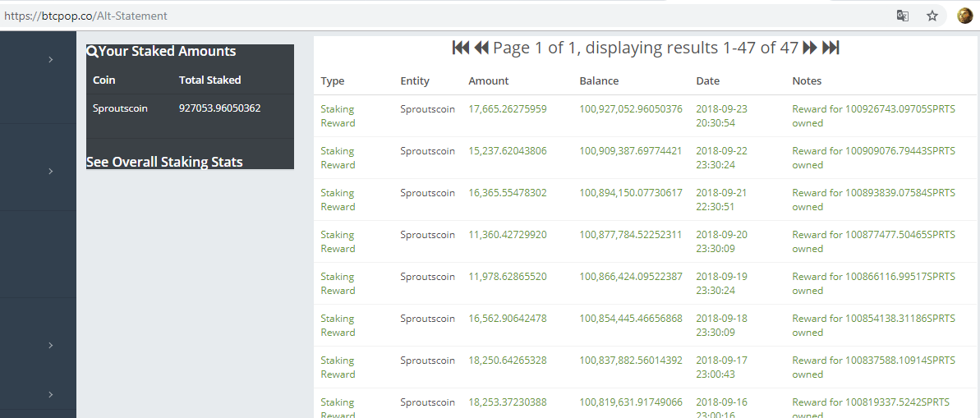Click the amount 17,665.26275959
The image size is (980, 418).
[508, 108]
